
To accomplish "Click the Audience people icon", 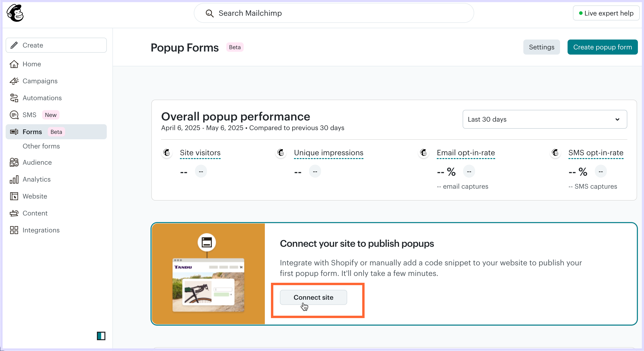I will point(14,162).
